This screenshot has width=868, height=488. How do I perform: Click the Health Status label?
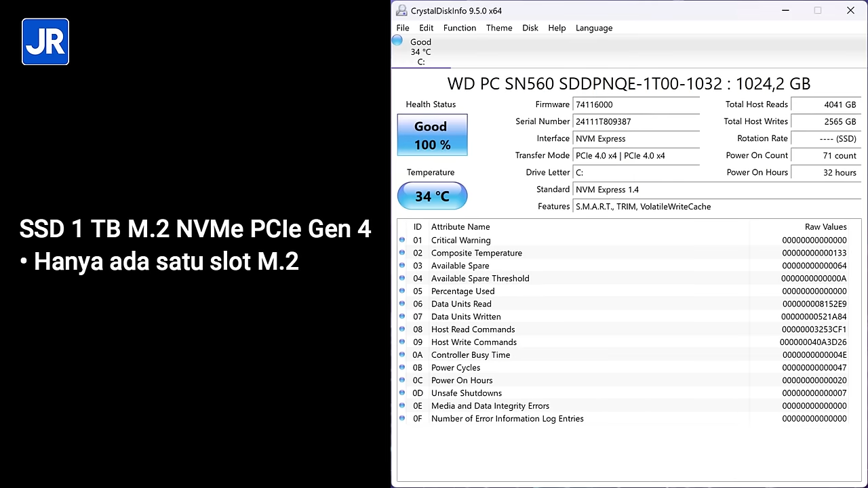point(431,104)
